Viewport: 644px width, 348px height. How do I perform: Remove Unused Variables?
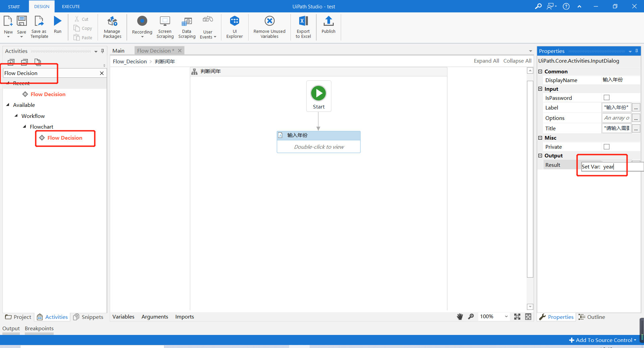click(x=269, y=27)
